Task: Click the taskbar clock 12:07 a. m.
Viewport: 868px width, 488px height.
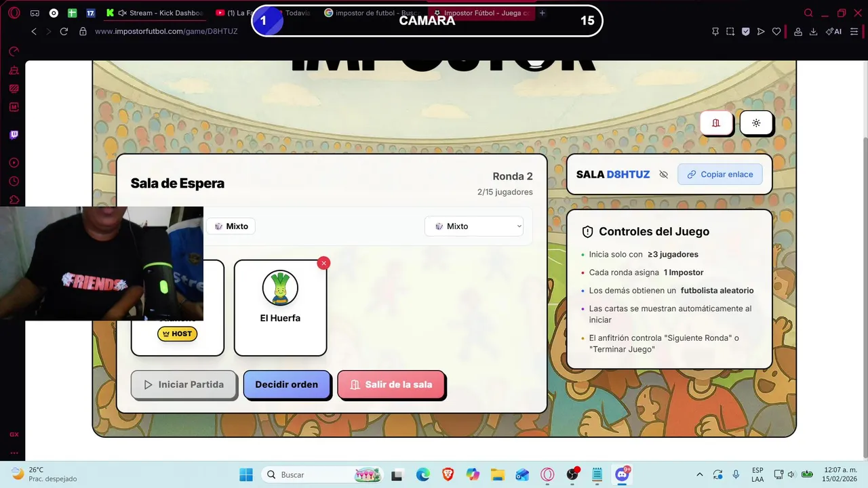Action: 840,474
